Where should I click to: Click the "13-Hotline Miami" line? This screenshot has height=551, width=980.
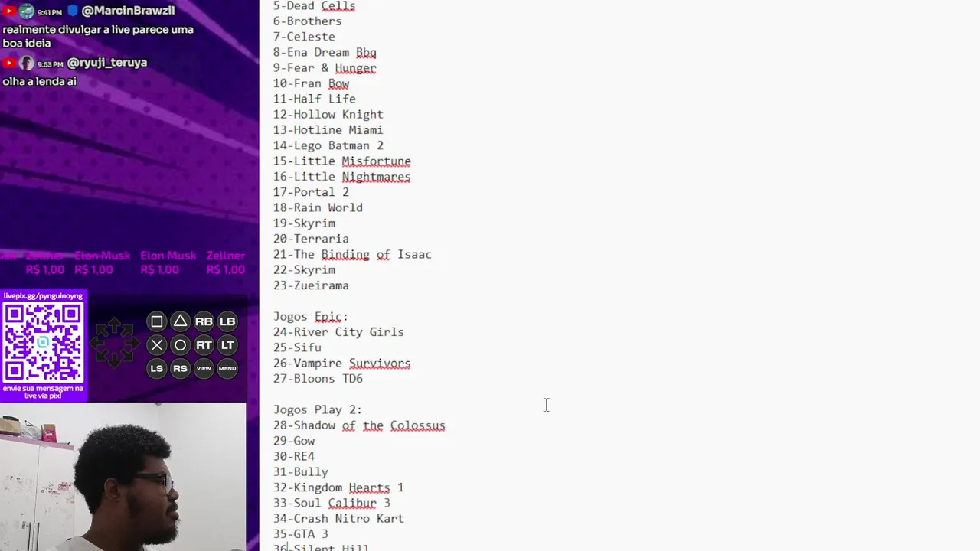328,130
